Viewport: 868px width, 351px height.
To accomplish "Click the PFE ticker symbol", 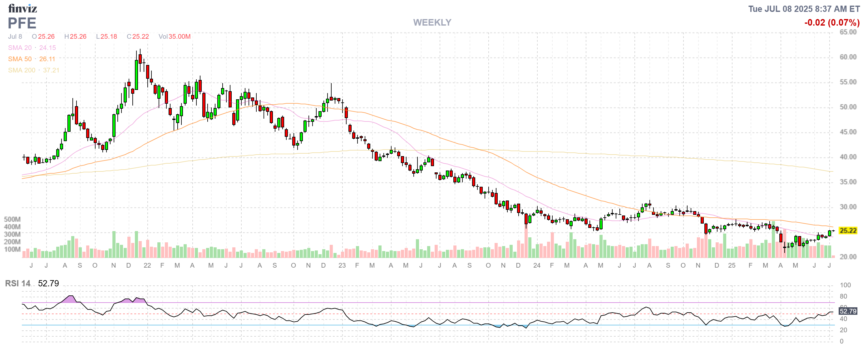I will (22, 23).
